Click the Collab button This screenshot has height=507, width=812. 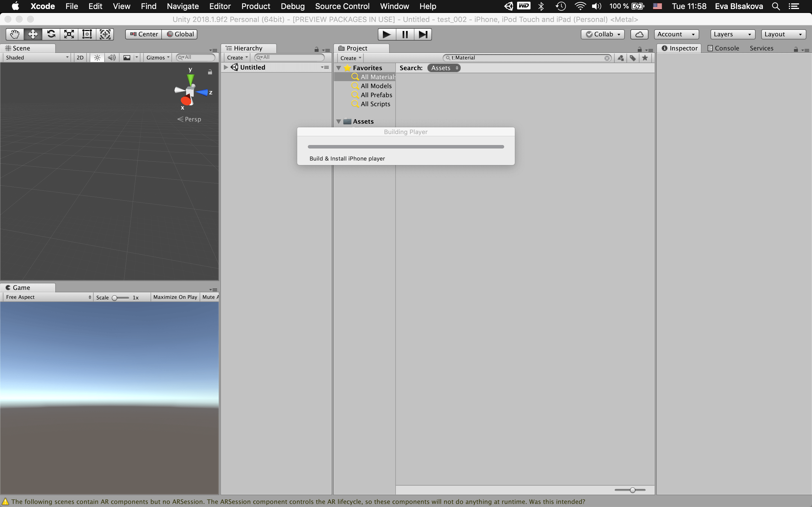tap(603, 34)
